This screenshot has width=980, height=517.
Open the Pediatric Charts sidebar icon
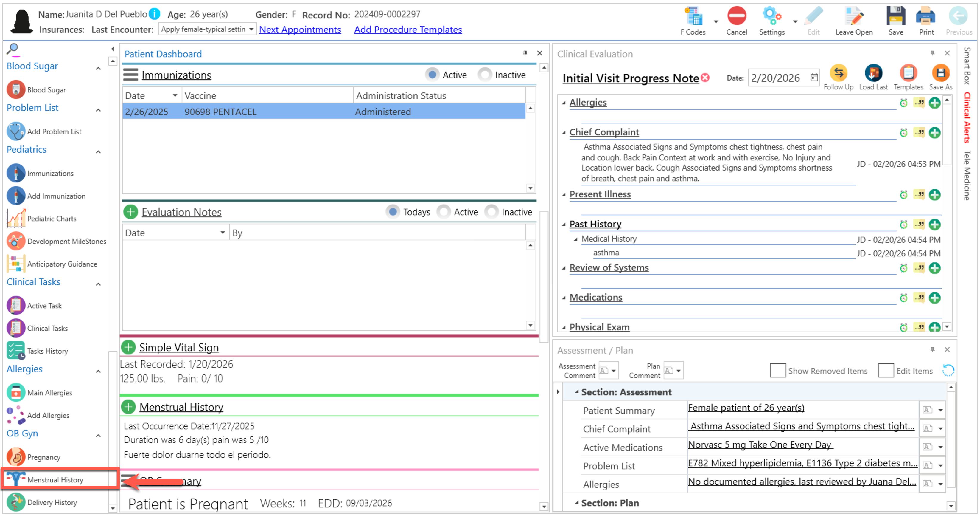tap(15, 219)
